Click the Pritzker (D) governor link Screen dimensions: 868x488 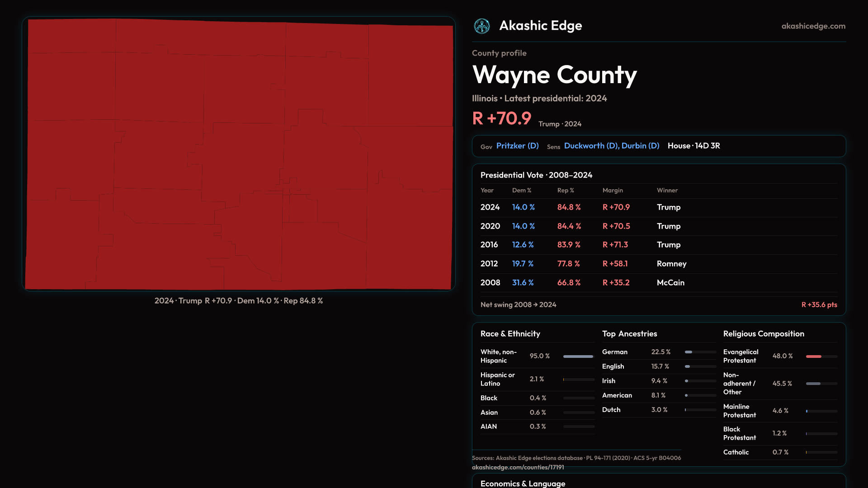(517, 146)
